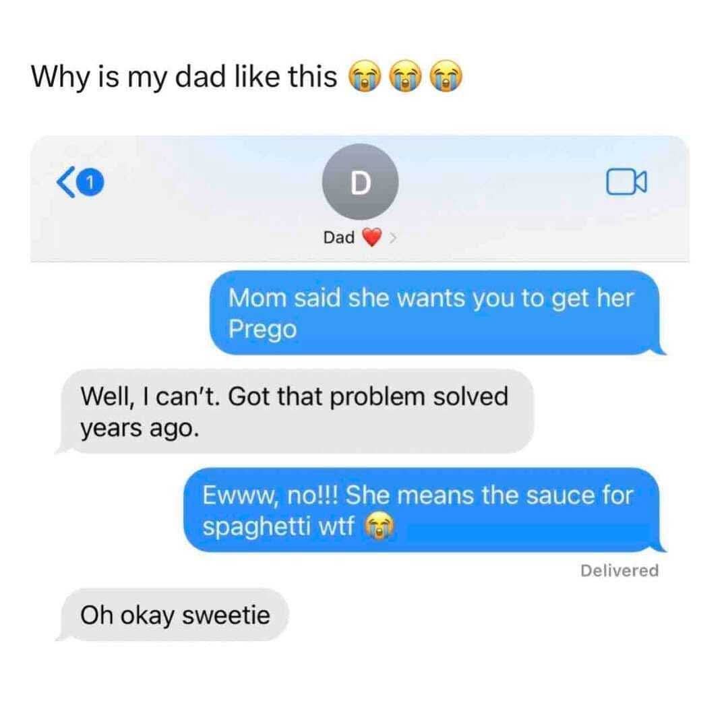Click the word Prego in first message
The height and width of the screenshot is (728, 728).
click(x=262, y=330)
